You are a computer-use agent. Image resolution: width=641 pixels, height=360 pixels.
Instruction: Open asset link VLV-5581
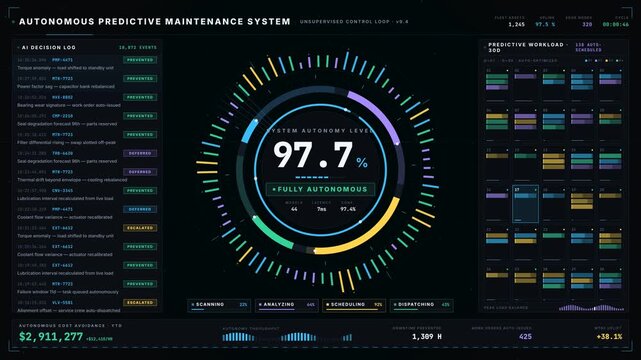[63, 302]
